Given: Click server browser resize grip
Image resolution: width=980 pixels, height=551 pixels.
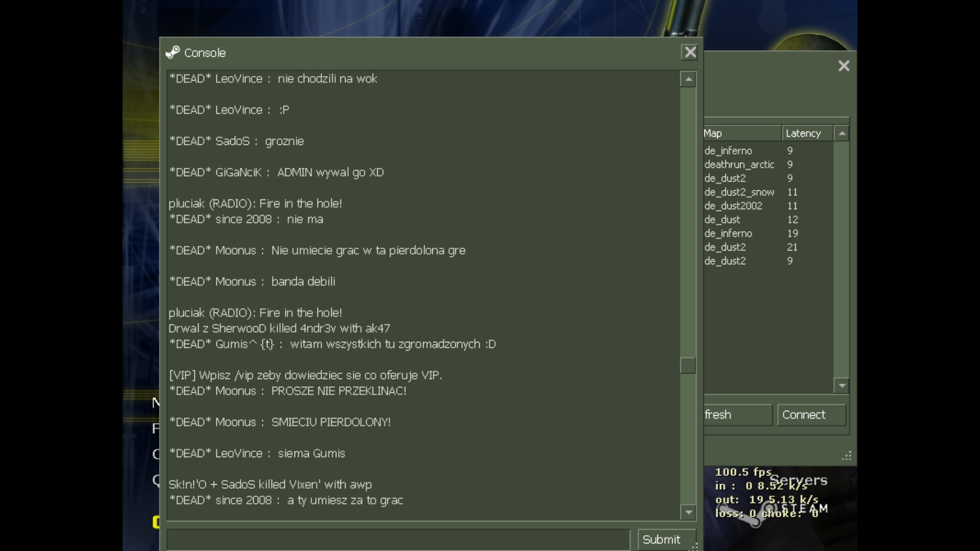Looking at the screenshot, I should (x=847, y=456).
